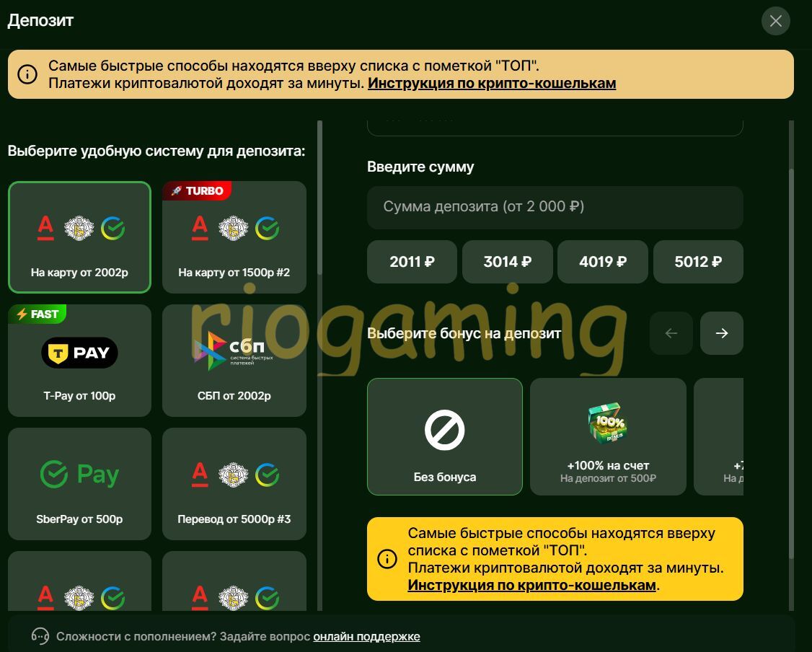Select 'Без бонуса' option
Screen dimensions: 812x652
point(445,436)
